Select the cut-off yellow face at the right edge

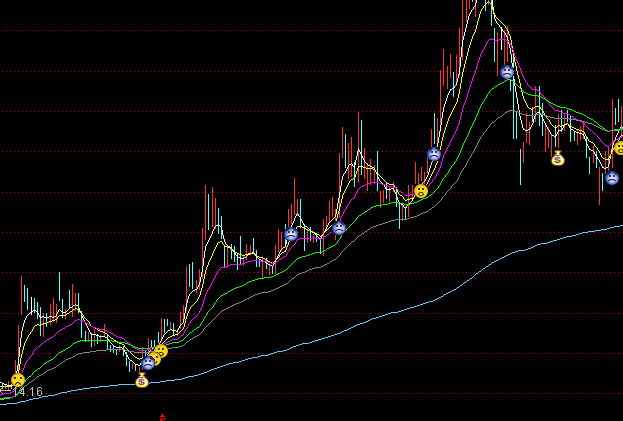(619, 148)
